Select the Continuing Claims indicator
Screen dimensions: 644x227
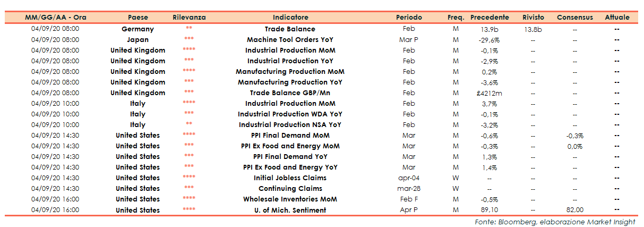tap(290, 189)
